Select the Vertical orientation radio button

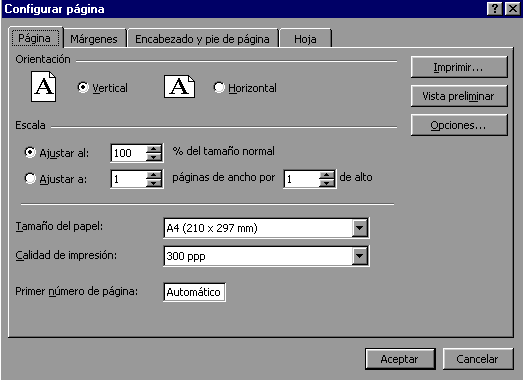coord(83,87)
